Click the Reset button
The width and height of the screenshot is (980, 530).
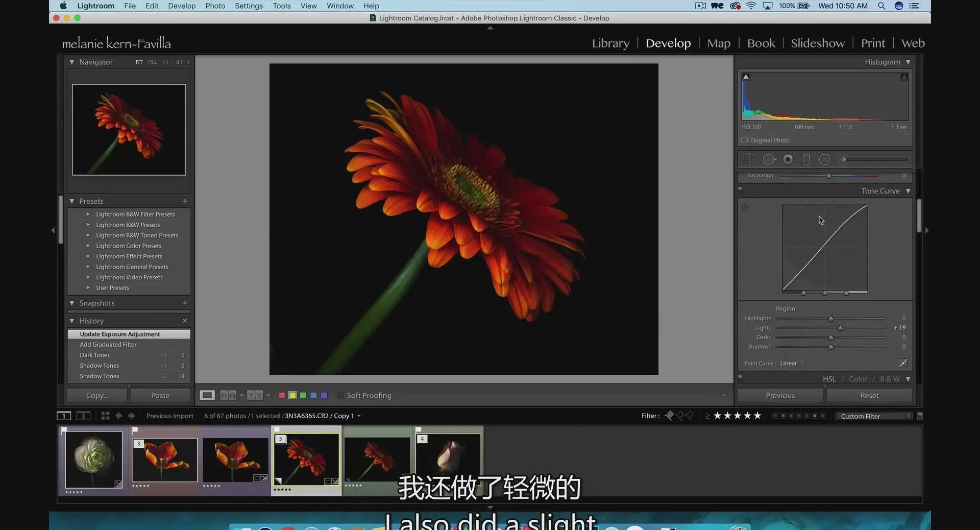click(x=869, y=395)
